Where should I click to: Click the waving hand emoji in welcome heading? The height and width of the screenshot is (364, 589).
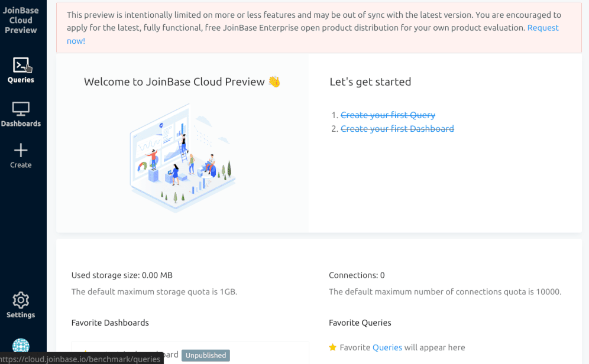[274, 82]
